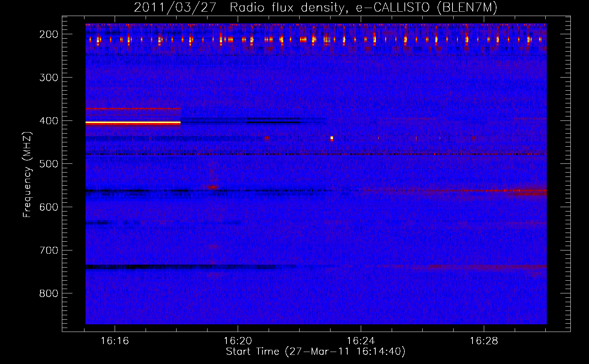Click the 800 frequency tick label
Image resolution: width=589 pixels, height=364 pixels.
pyautogui.click(x=49, y=293)
